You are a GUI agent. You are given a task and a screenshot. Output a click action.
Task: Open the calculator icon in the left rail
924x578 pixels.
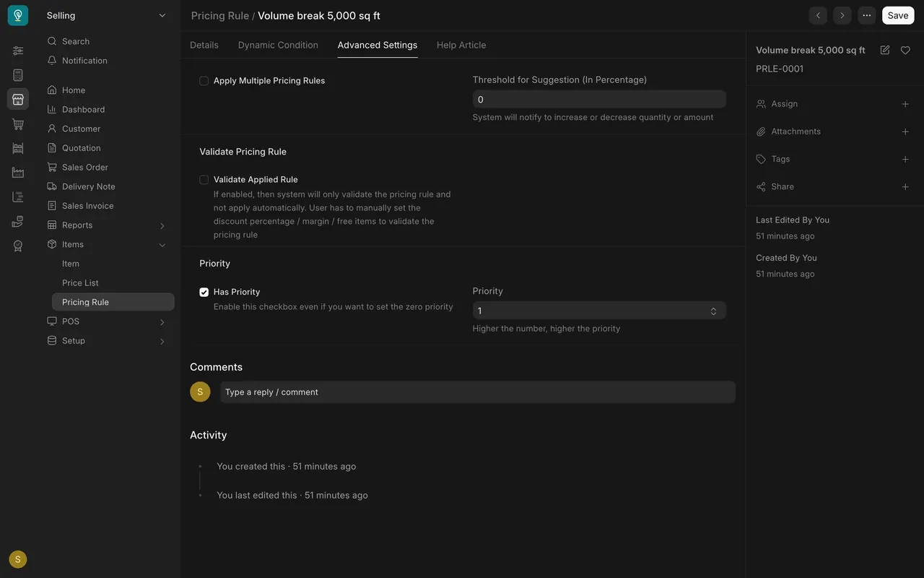tap(18, 75)
